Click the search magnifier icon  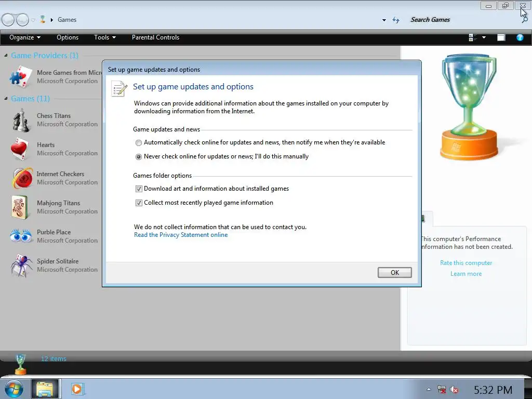[525, 20]
